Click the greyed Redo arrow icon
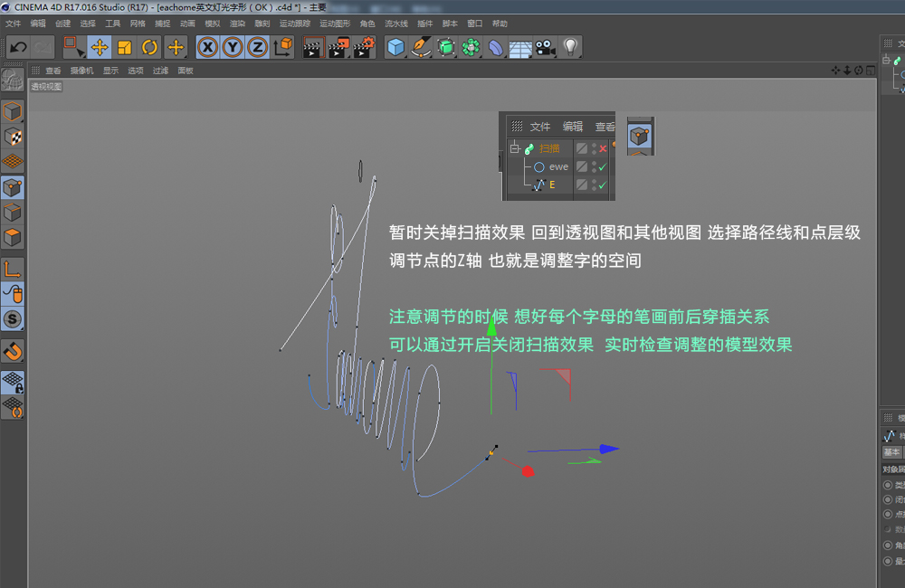 (43, 47)
